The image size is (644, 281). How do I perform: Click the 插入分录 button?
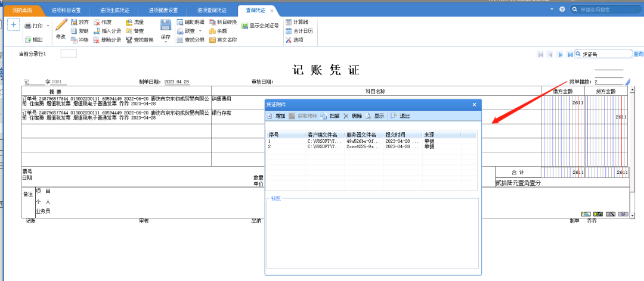[x=107, y=31]
